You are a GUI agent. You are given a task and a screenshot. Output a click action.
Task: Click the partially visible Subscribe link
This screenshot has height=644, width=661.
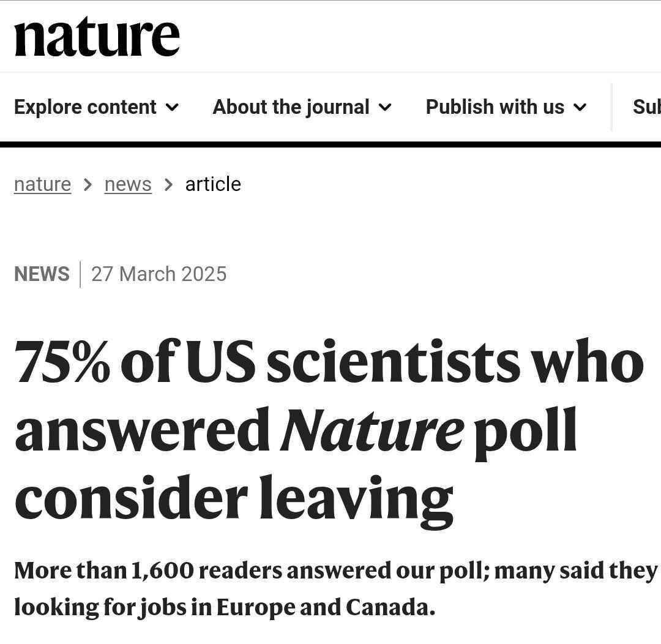pyautogui.click(x=646, y=107)
